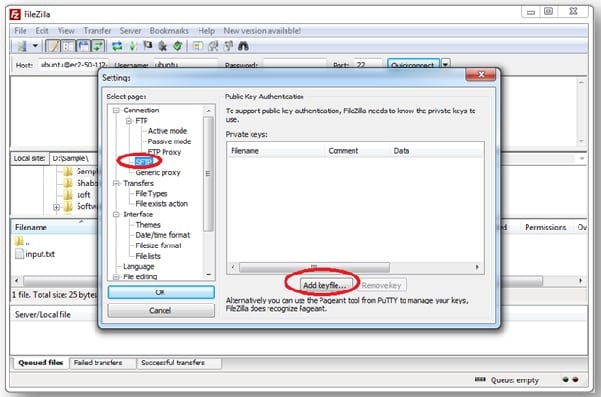This screenshot has height=397, width=601.
Task: Open the Bookmarks menu
Action: click(169, 31)
